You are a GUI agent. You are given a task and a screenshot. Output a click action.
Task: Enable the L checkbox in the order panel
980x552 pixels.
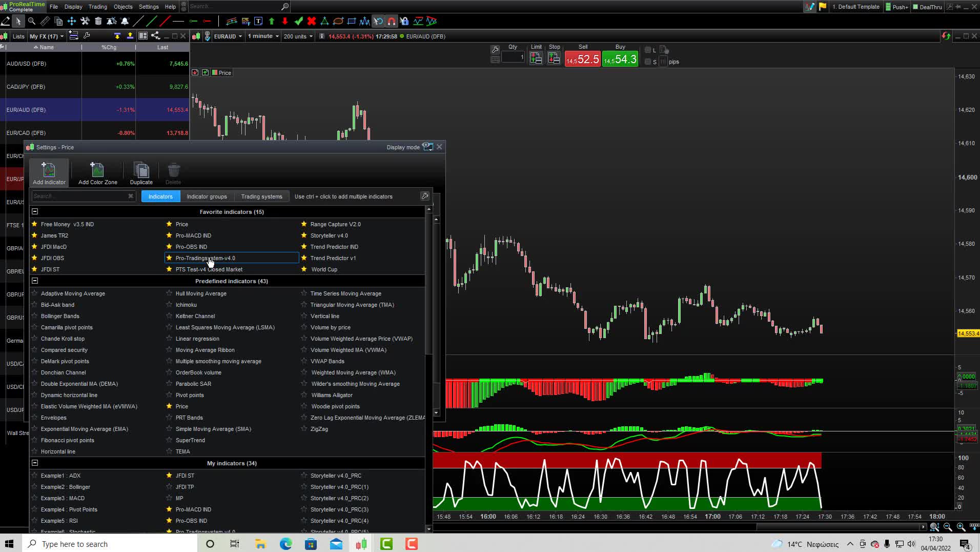[x=647, y=50]
